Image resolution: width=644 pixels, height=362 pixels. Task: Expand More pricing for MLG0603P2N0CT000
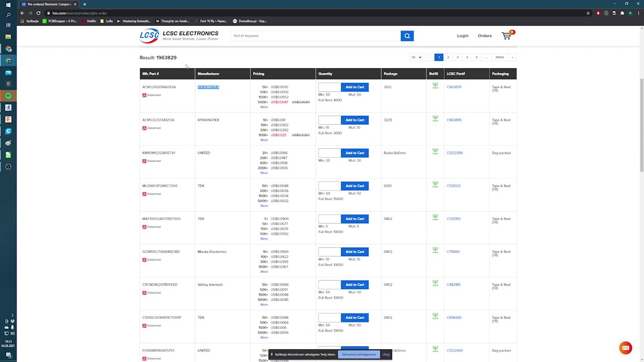pos(264,206)
